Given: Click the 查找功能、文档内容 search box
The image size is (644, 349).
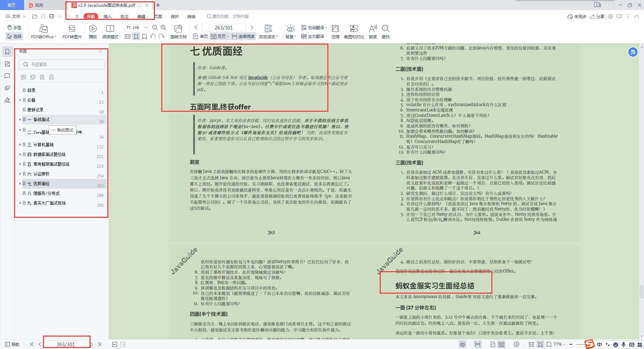Looking at the screenshot, I should [228, 16].
